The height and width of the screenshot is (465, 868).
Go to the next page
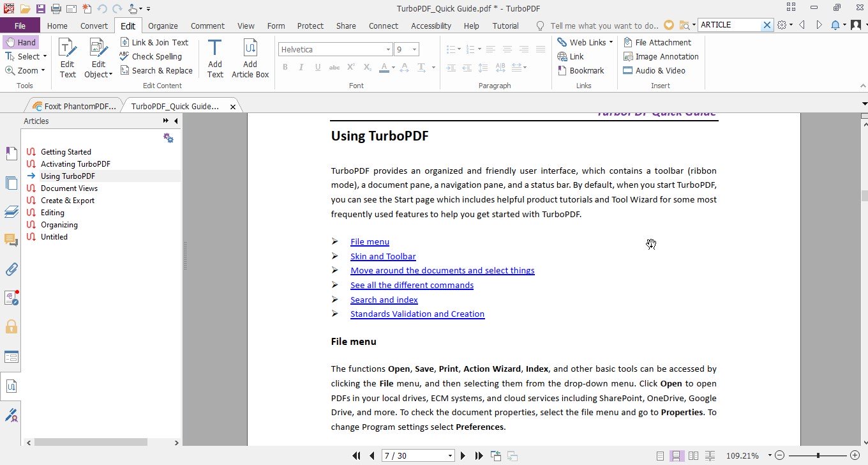(x=463, y=455)
